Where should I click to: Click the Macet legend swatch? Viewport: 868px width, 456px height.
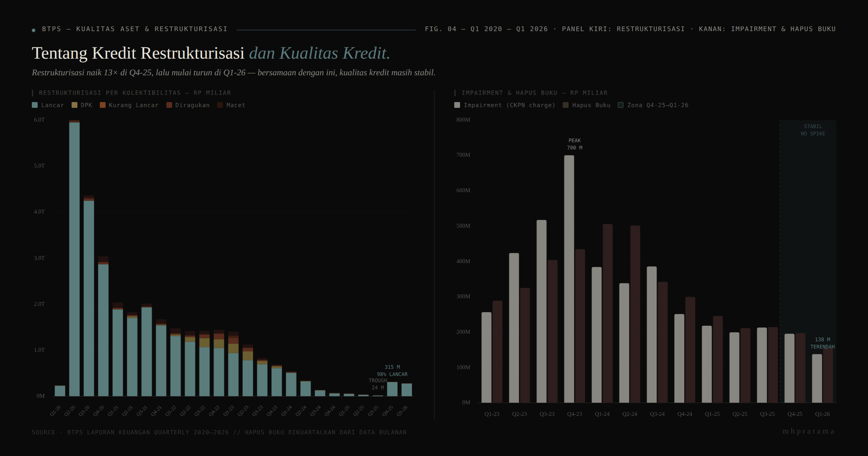[x=220, y=105]
